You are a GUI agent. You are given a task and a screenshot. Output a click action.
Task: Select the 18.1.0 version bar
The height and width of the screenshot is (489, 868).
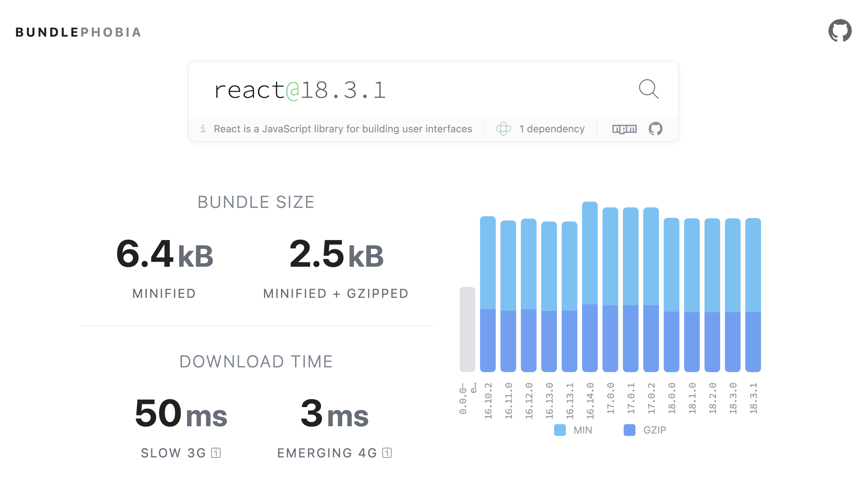[692, 295]
